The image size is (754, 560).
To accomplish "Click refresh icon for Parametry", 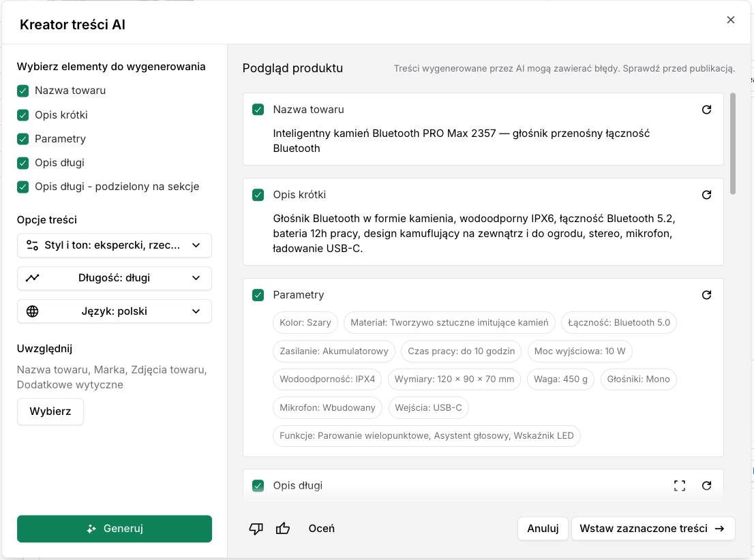I will 706,295.
